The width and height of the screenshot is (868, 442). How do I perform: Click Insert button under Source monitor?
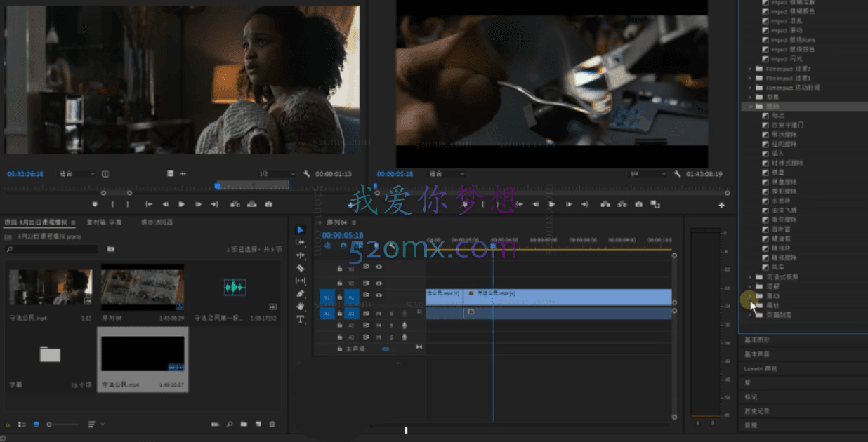click(235, 204)
